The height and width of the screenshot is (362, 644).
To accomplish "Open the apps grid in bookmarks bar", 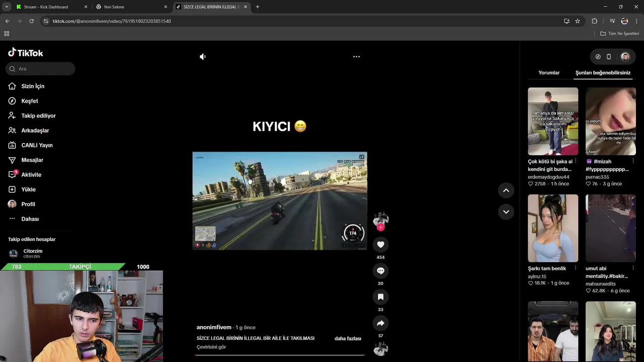I will tap(7, 34).
